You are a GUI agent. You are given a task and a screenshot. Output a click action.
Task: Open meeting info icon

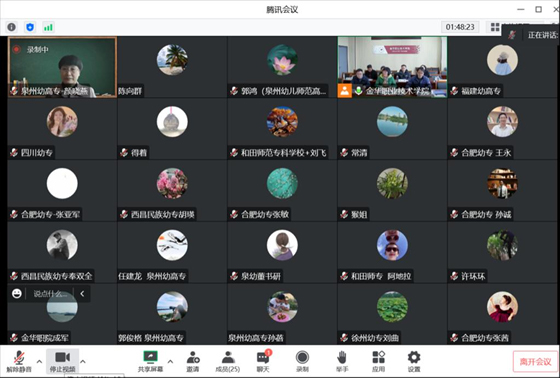pos(11,27)
